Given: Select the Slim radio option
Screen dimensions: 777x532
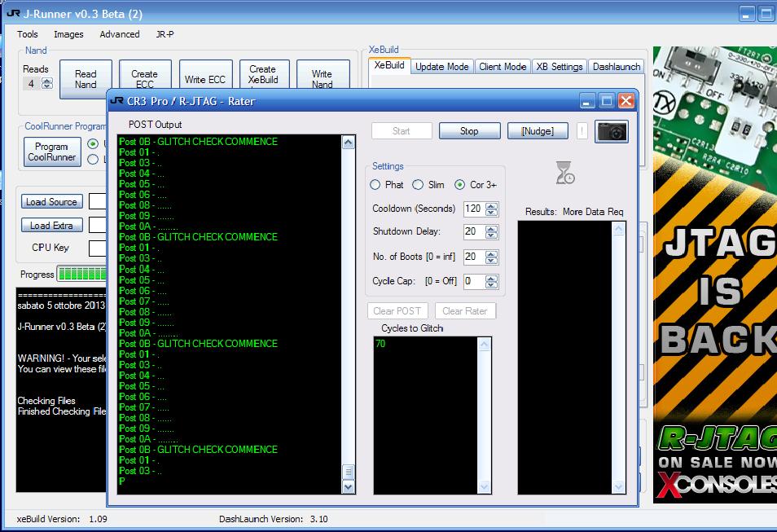Looking at the screenshot, I should [x=418, y=184].
